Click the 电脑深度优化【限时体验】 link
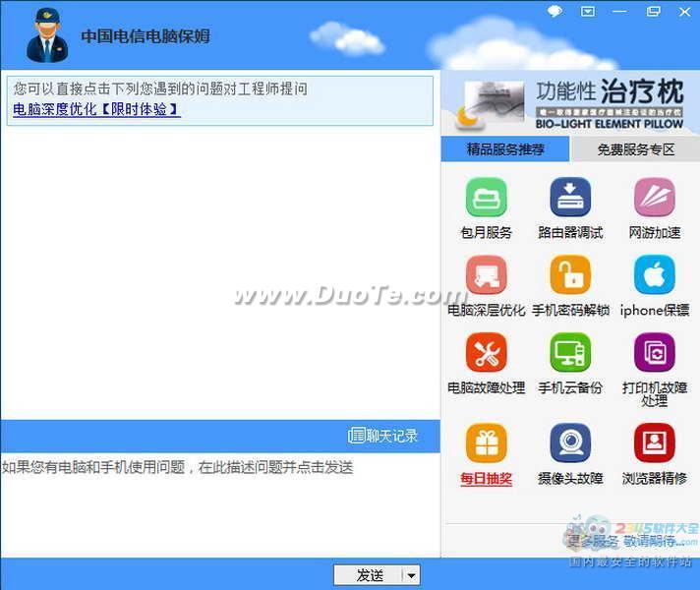Screen dimensions: 700x590 [96, 109]
